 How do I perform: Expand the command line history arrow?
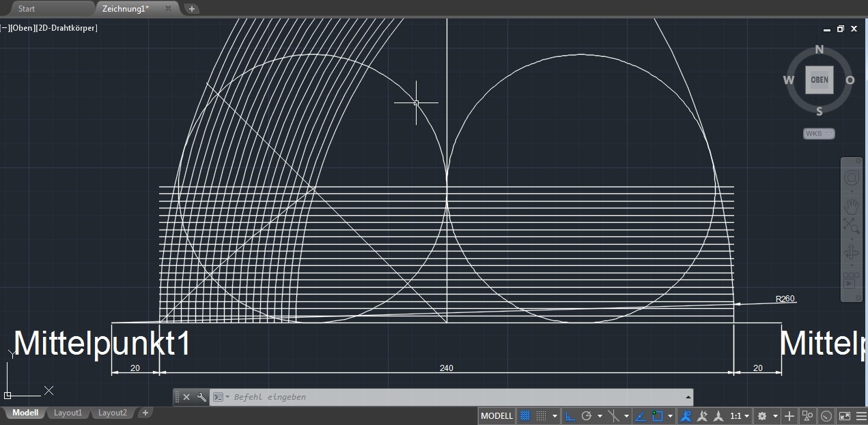[x=688, y=397]
